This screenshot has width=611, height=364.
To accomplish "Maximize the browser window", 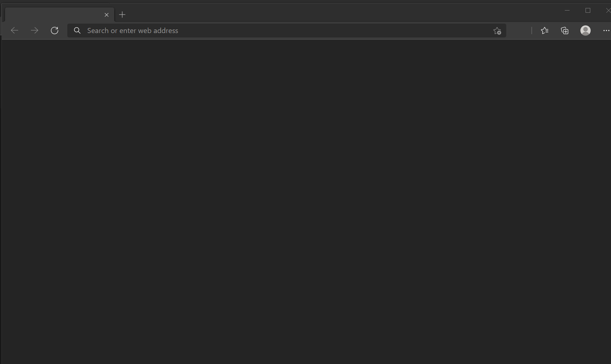I will (588, 11).
